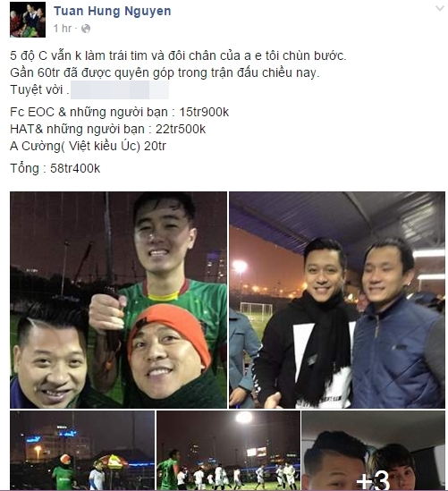Screen dimensions: 448x491
Task: Click the 'Gần 60tr đã được quyên góp' line
Action: 165,72
